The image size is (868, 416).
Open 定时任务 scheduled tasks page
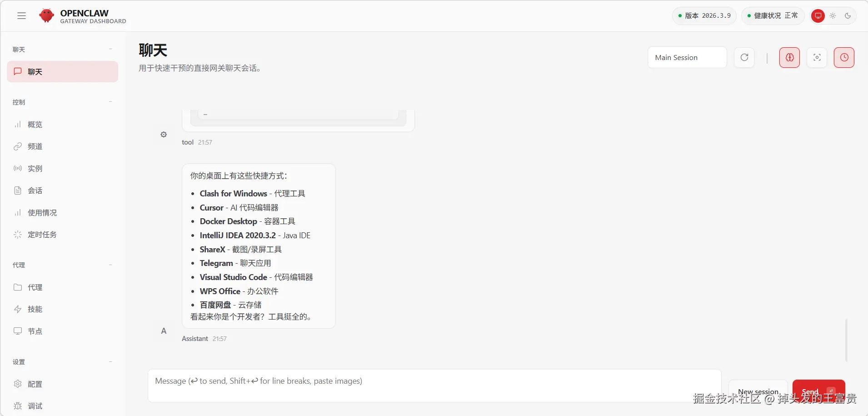[x=63, y=235]
